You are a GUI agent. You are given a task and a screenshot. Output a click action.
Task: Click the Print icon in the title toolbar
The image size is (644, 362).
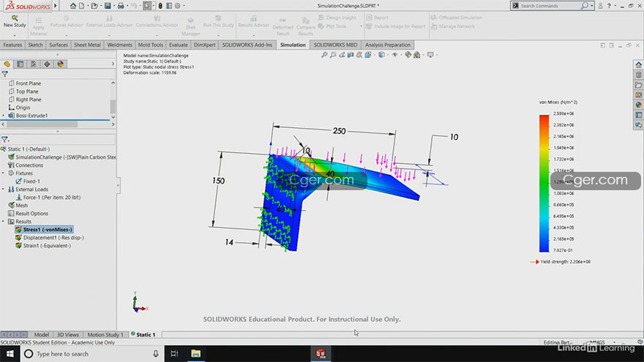(x=121, y=6)
